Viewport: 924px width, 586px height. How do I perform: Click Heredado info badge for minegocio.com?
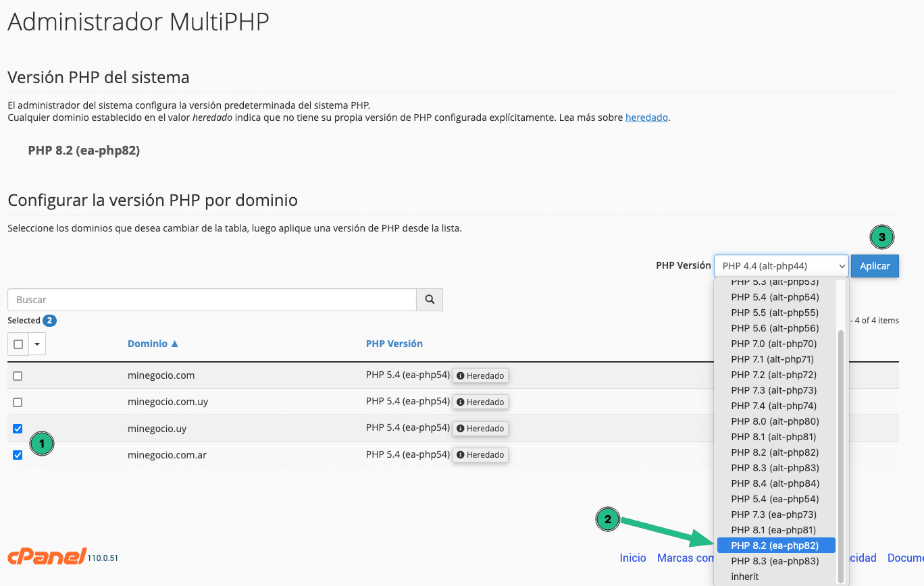coord(480,375)
